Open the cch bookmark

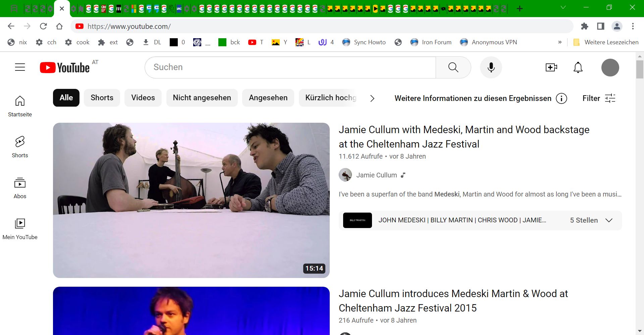46,42
